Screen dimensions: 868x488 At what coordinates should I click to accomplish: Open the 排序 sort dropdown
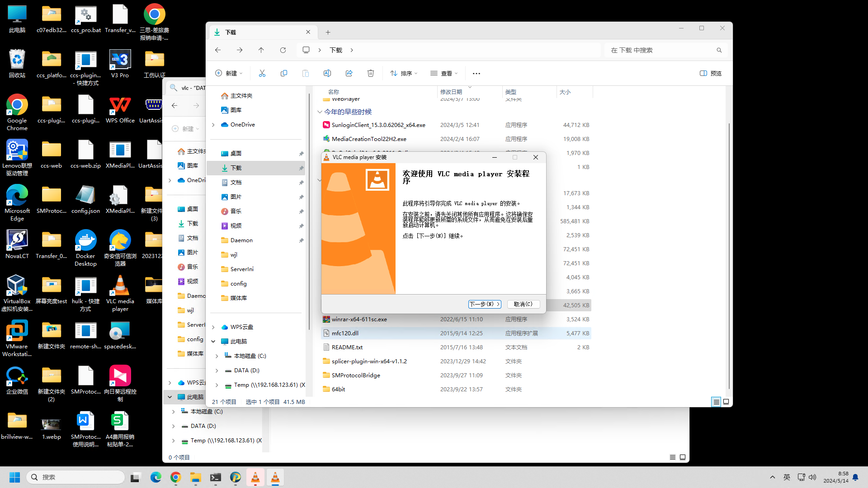(x=404, y=73)
